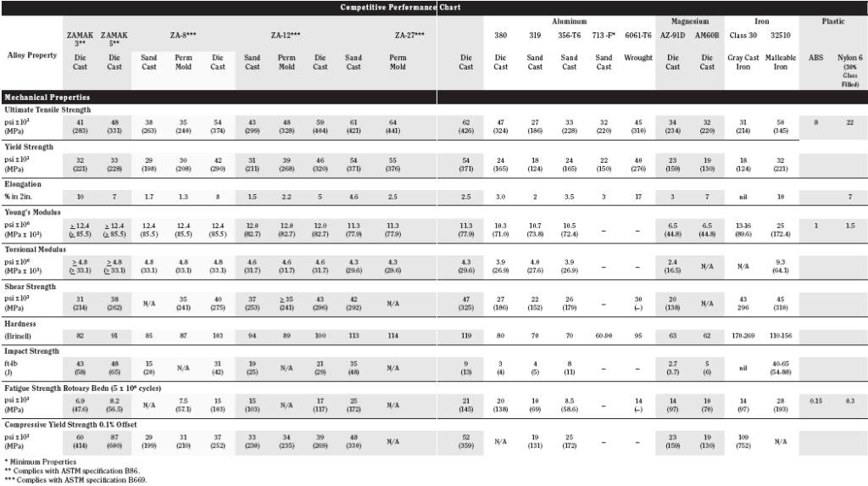Select the 'Wrought' process label
868x486 pixels.
point(638,58)
